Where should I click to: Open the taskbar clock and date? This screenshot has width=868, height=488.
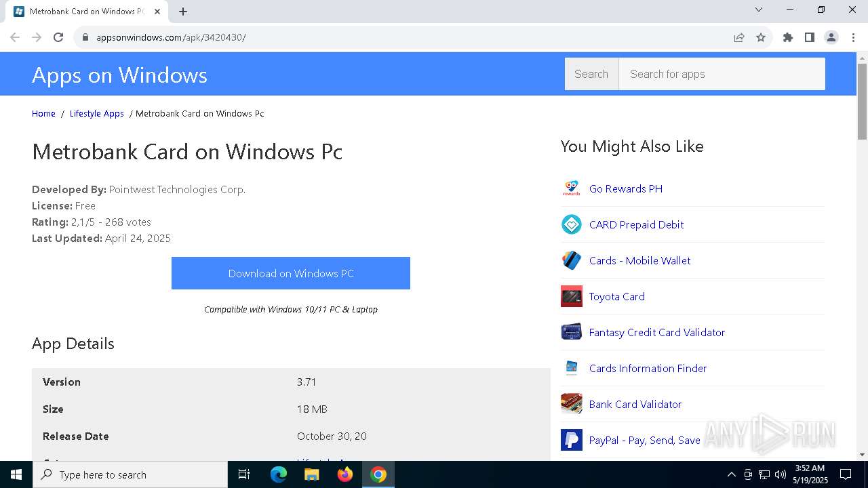[x=810, y=474]
